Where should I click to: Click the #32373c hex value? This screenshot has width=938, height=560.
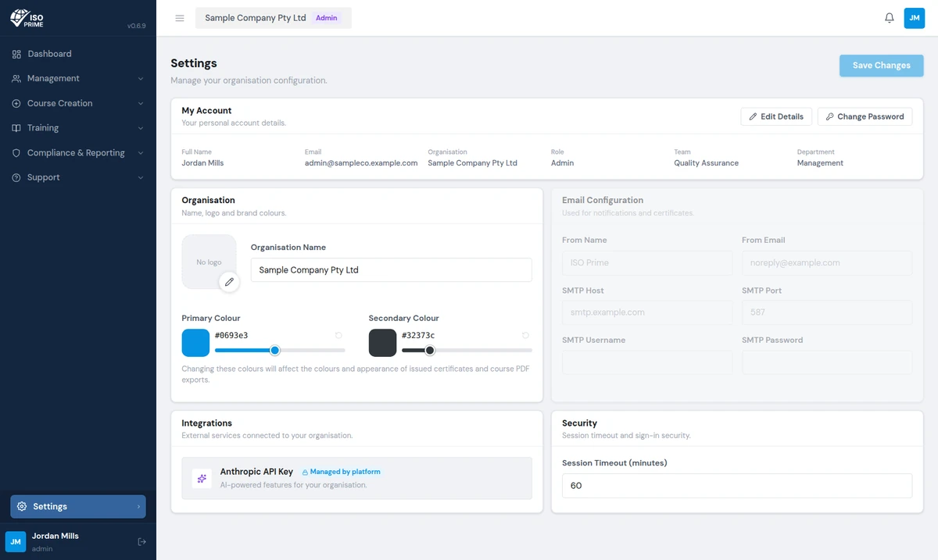[418, 335]
